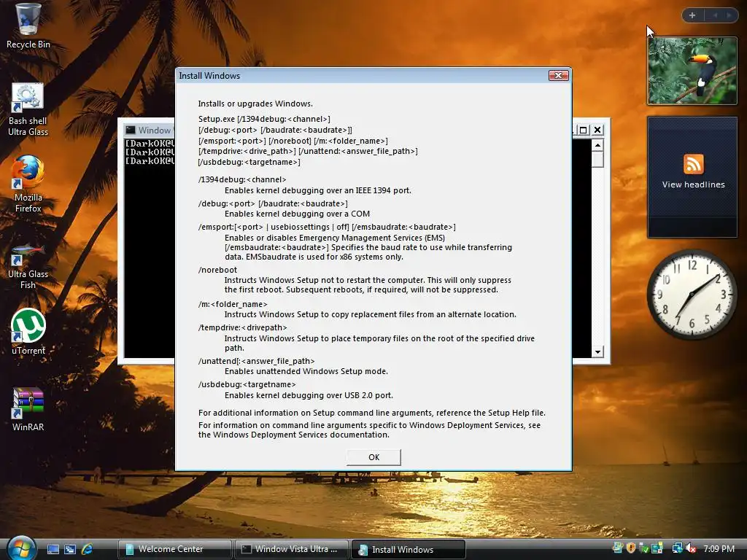
Task: Click the tray icon with green checkmark
Action: 643,548
